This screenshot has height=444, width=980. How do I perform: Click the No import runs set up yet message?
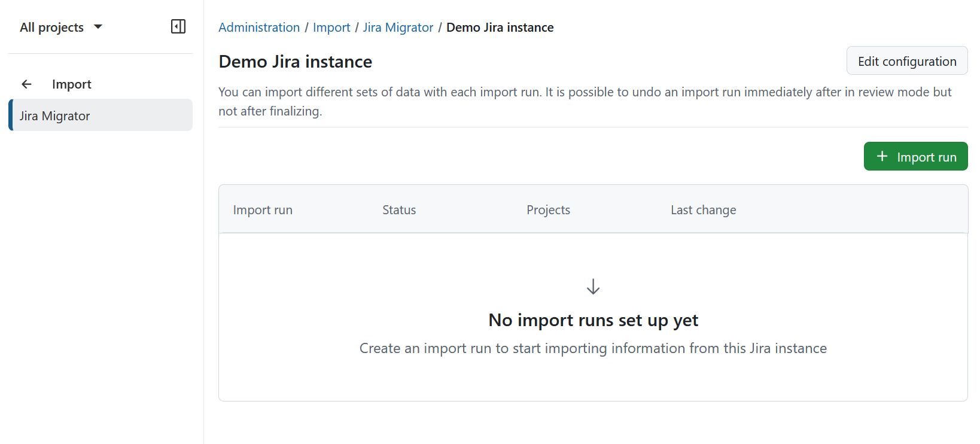coord(593,320)
